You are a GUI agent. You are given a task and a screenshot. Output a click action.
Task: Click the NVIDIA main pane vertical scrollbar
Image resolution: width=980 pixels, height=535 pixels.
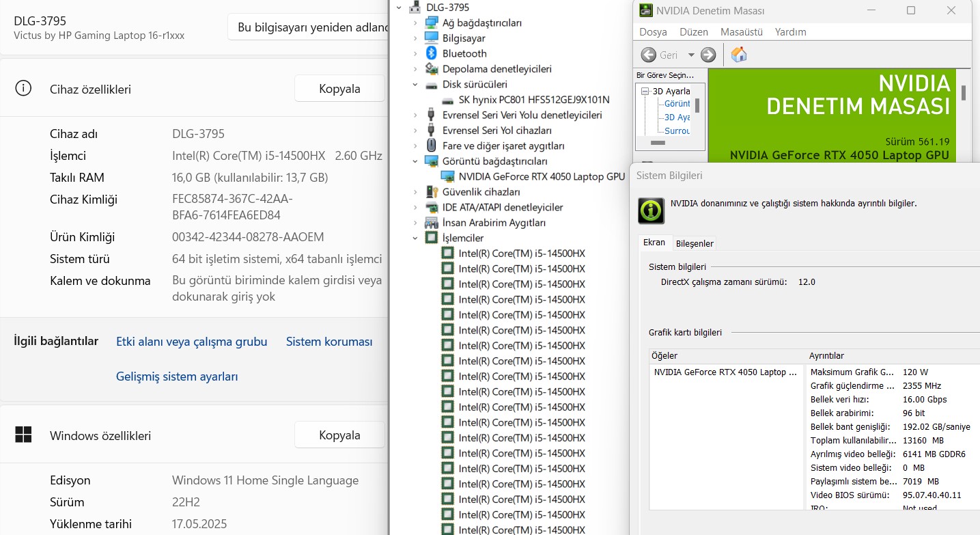pos(964,92)
